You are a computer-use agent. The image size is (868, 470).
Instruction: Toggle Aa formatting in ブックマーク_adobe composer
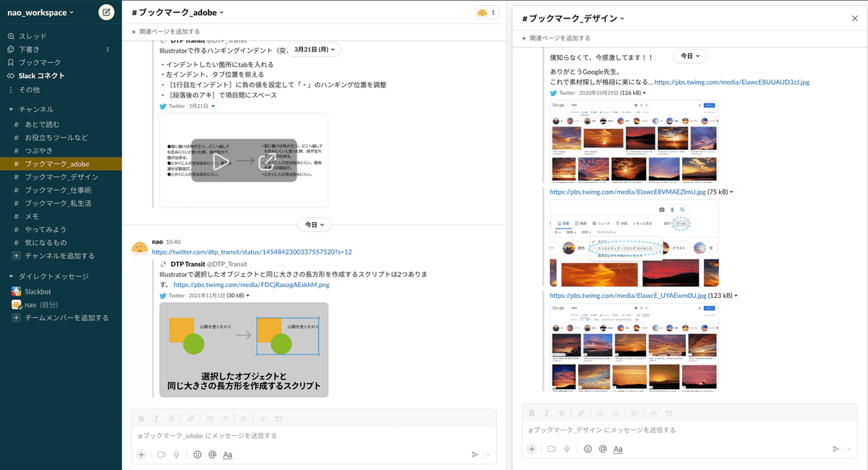228,455
